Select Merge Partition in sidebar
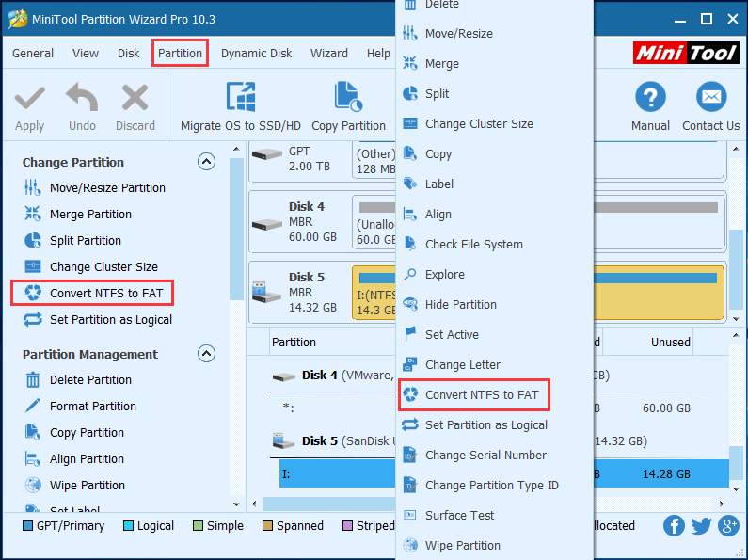Screen dimensions: 748x560 click(78, 215)
